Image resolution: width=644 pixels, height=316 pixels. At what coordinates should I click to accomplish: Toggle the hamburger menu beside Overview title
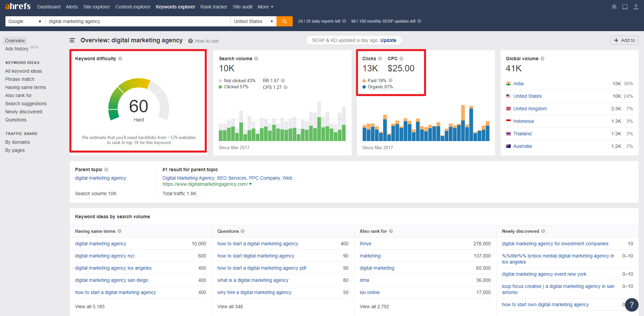coord(72,41)
